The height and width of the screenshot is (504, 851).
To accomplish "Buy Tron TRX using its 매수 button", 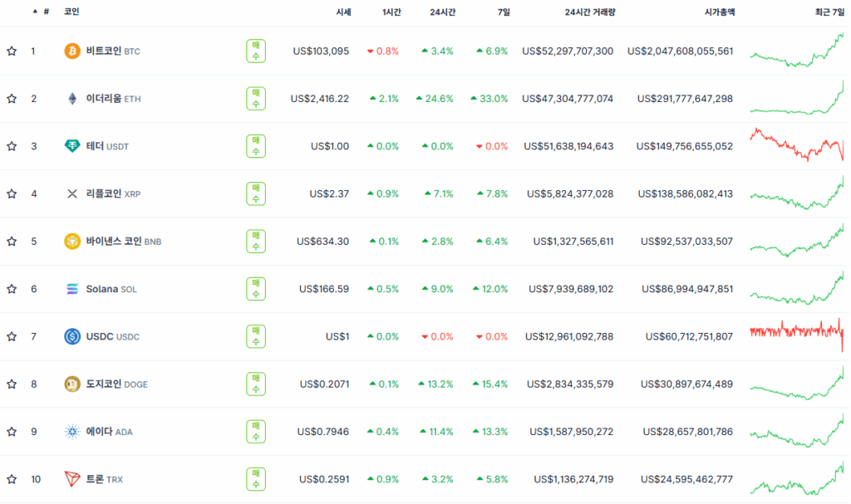I will click(256, 479).
